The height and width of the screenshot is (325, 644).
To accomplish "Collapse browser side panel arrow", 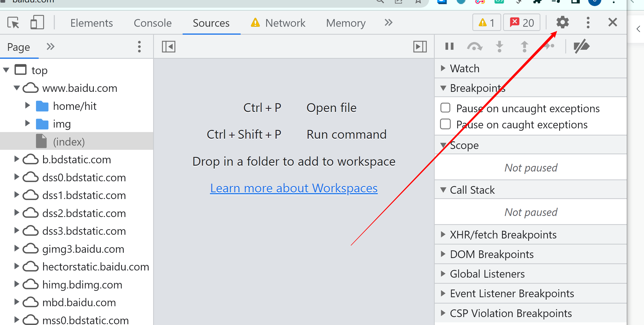I will point(638,29).
